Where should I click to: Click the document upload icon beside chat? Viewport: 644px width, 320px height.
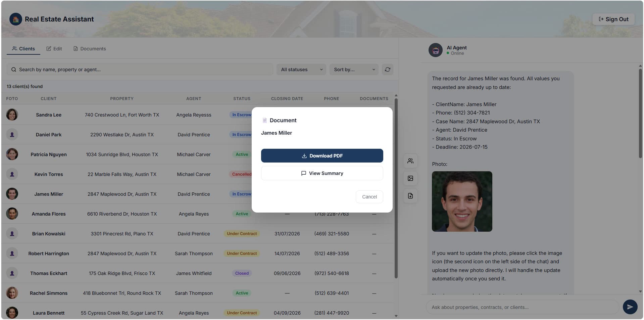[410, 196]
